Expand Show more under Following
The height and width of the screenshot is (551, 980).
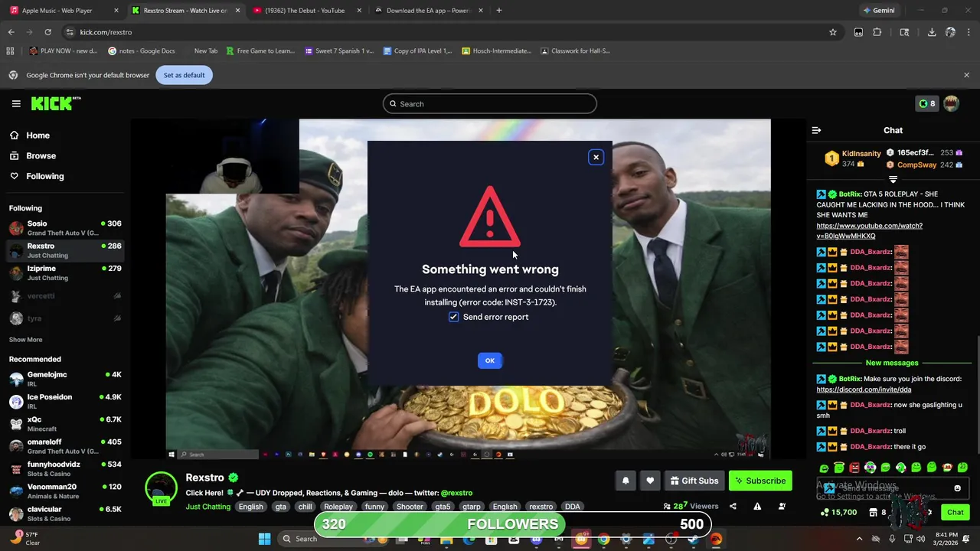[25, 340]
